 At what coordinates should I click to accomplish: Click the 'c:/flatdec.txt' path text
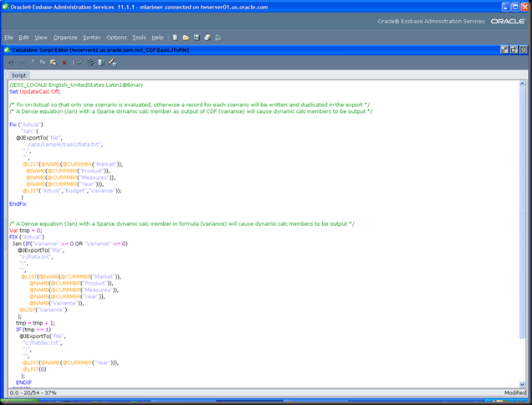click(43, 343)
